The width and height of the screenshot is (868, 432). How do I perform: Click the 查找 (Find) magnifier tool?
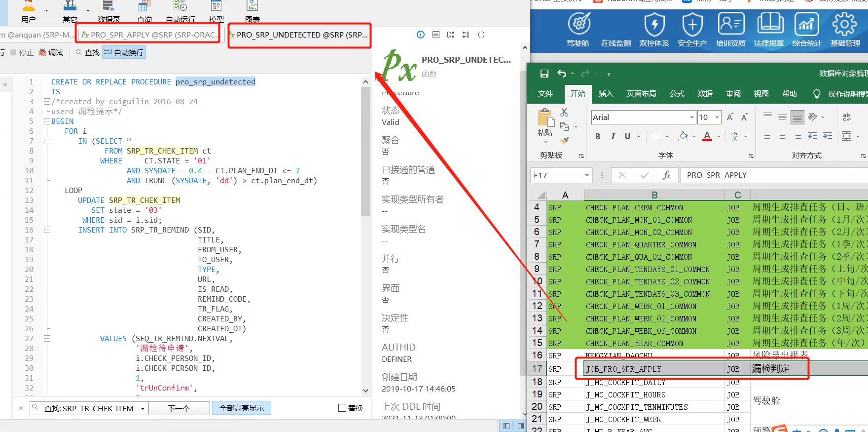tap(87, 52)
